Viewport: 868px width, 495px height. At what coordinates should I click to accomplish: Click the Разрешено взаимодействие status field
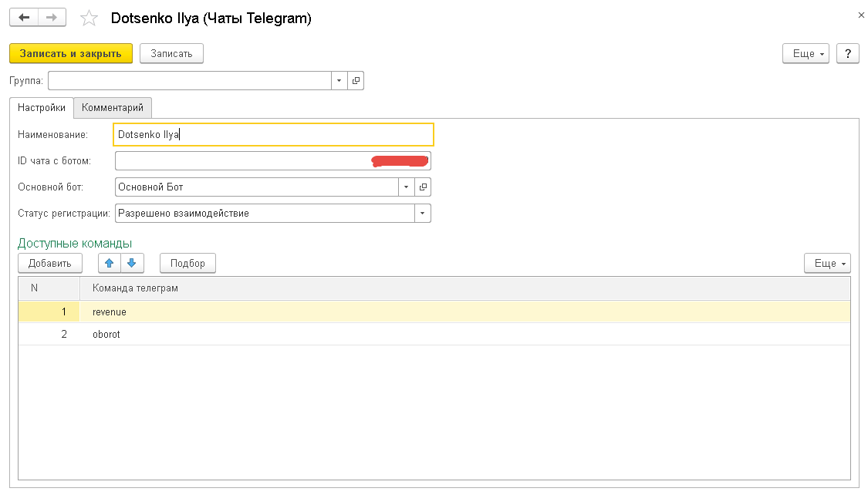[x=265, y=214]
